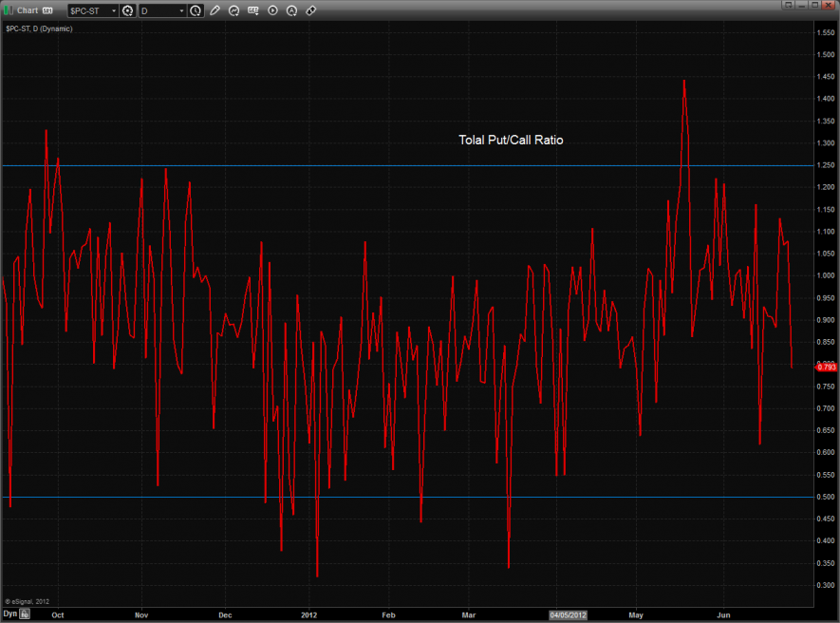Click the 'Tolal Put/Call Ratio' text annotation
The image size is (840, 623).
pyautogui.click(x=511, y=140)
